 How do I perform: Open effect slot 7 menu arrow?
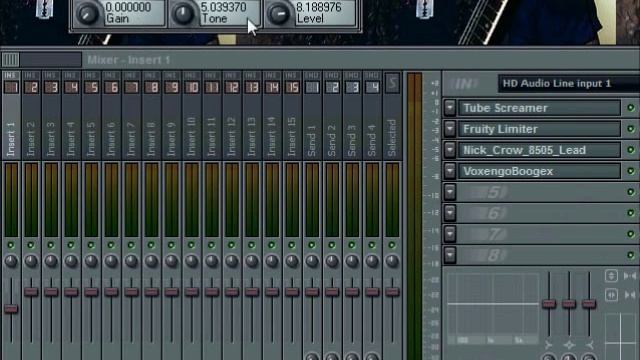point(450,234)
